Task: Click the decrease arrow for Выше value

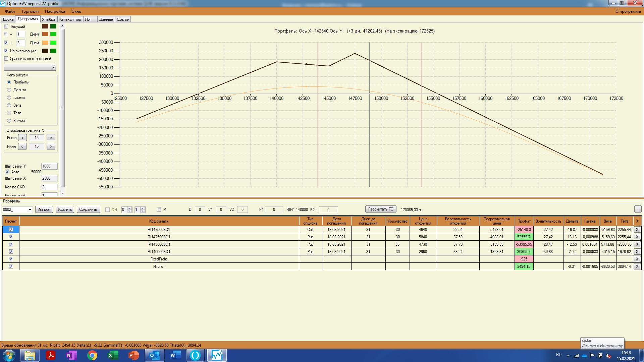Action: (22, 138)
